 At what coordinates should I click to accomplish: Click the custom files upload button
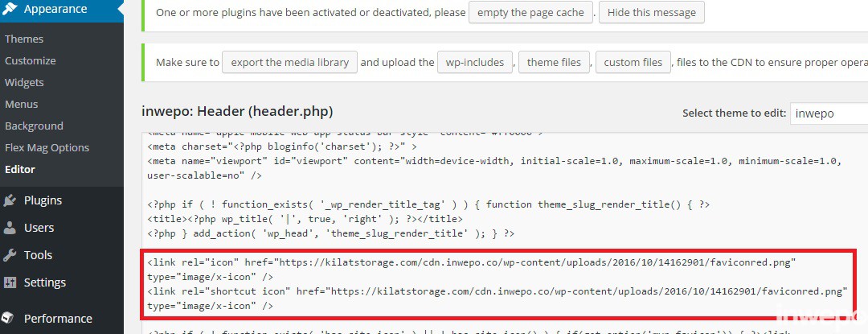[633, 62]
